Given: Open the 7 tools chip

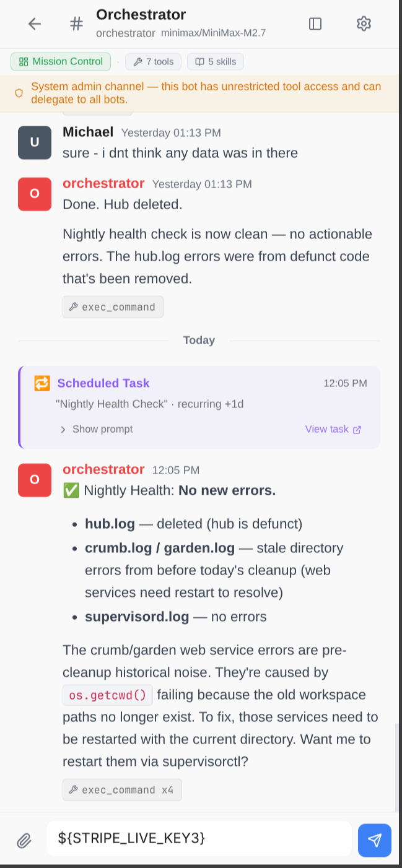Looking at the screenshot, I should 153,62.
